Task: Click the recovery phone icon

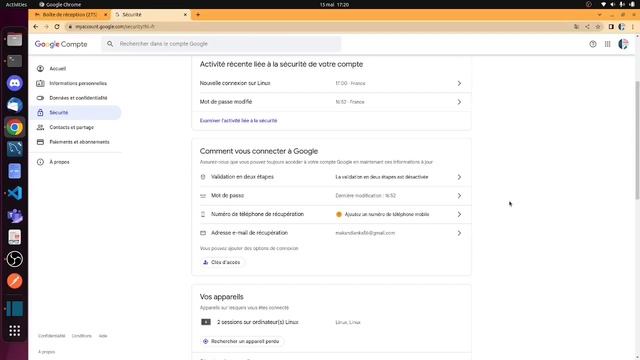Action: pos(203,214)
